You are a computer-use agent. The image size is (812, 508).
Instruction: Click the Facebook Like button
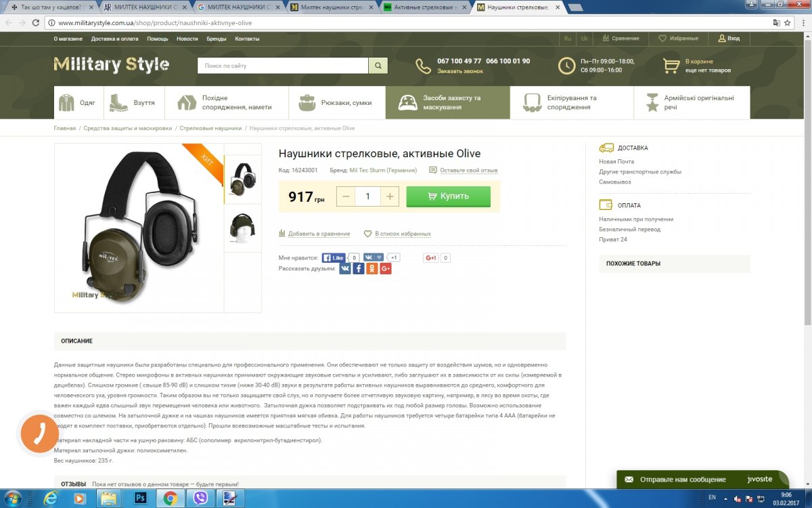[x=334, y=258]
